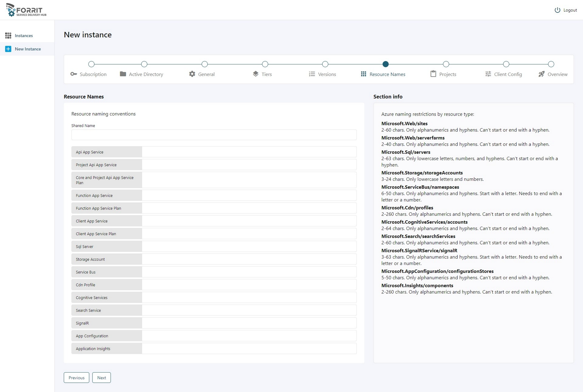
Task: Click the Versions list icon
Action: [x=312, y=74]
